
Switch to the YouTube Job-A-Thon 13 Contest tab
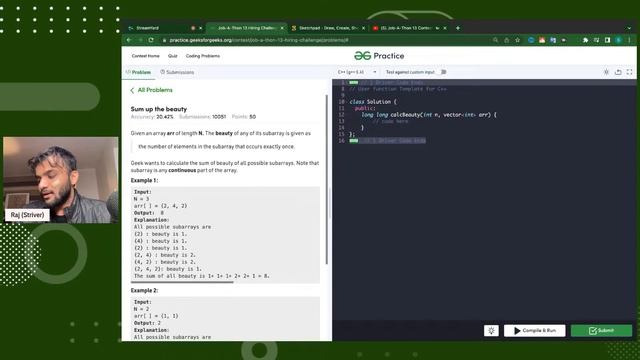tap(409, 28)
